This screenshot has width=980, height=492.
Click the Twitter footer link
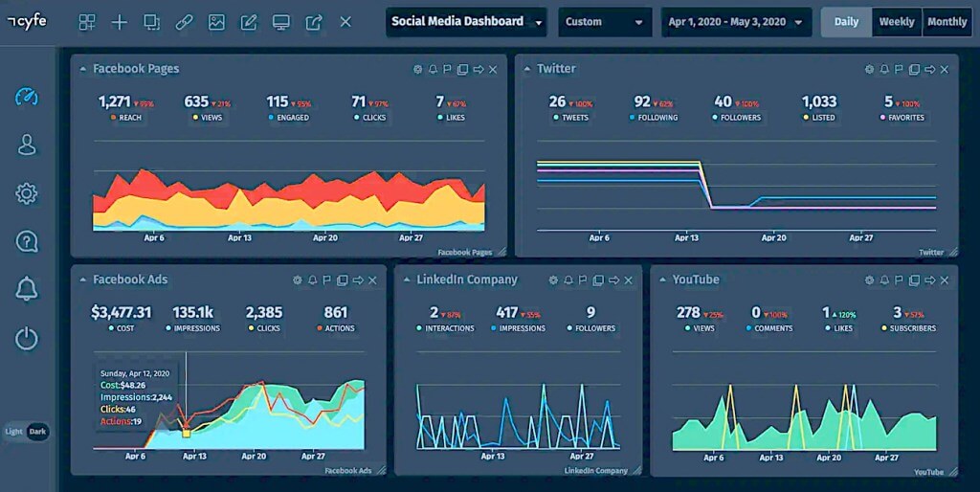pos(930,253)
